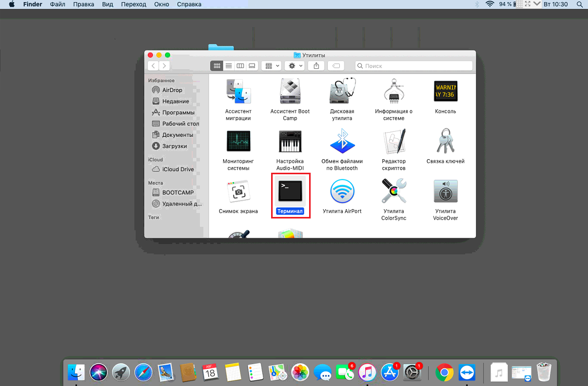This screenshot has width=588, height=386.
Task: Click the Share toolbar button
Action: tap(316, 66)
